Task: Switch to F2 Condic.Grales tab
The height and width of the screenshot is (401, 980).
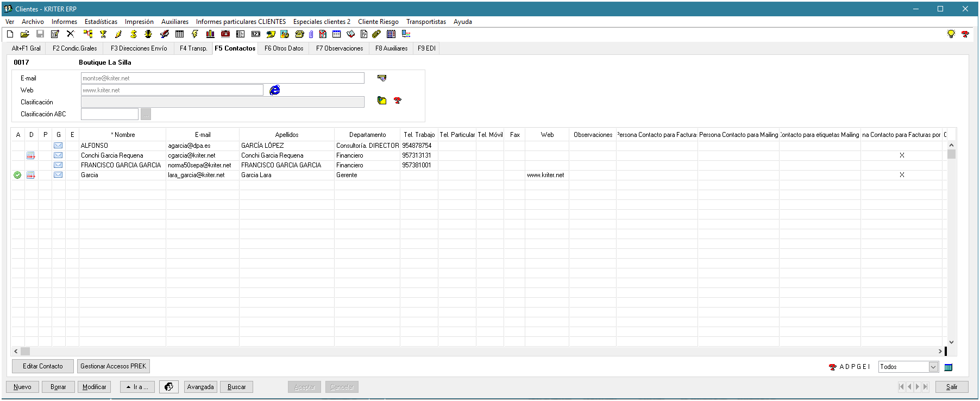Action: [x=75, y=48]
